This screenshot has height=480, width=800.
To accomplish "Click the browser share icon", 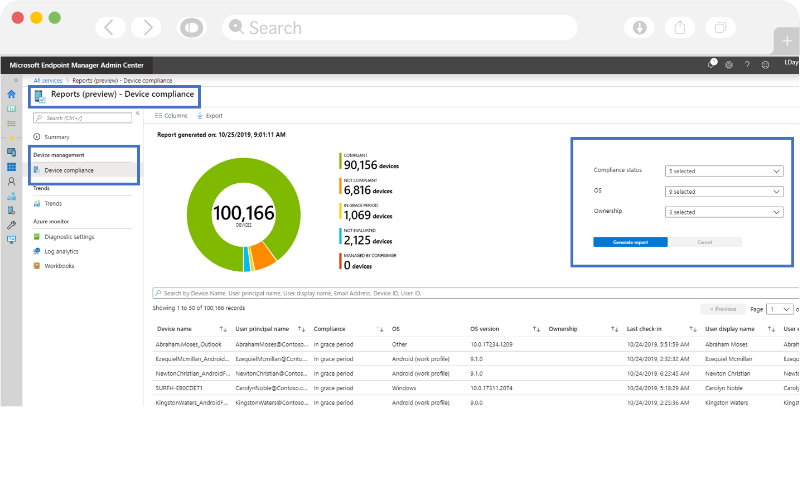I will [x=680, y=28].
